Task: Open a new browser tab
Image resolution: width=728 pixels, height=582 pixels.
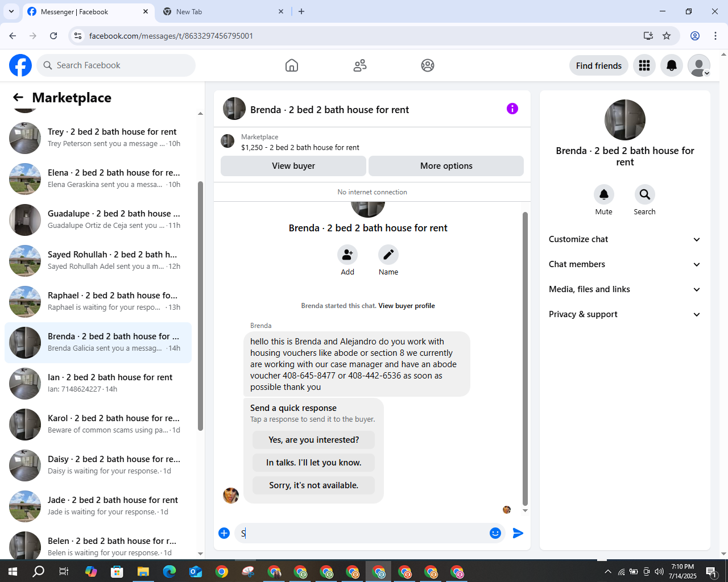Action: point(301,11)
